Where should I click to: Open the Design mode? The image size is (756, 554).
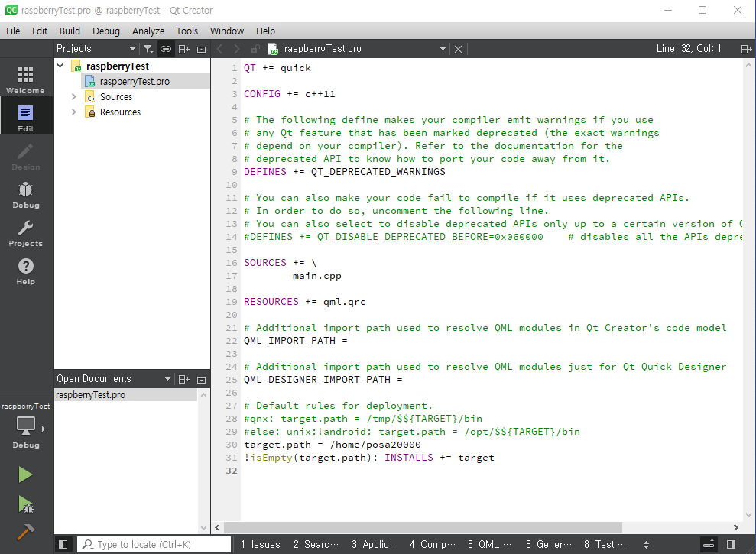(25, 156)
